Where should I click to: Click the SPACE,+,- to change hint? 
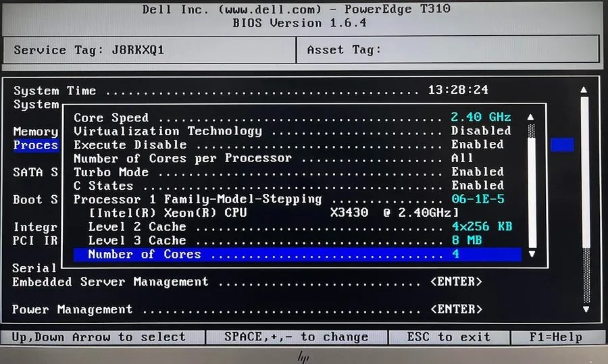pos(297,337)
